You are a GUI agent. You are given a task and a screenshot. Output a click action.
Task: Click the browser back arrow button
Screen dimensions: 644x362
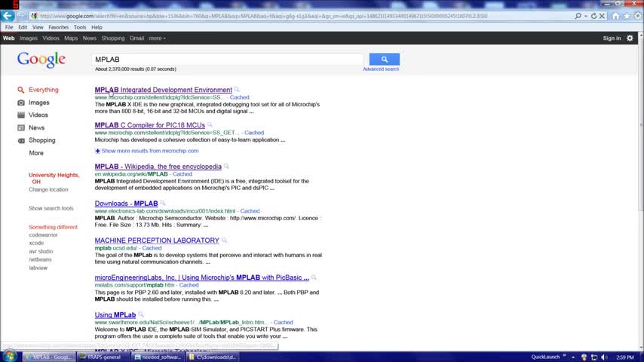click(8, 16)
